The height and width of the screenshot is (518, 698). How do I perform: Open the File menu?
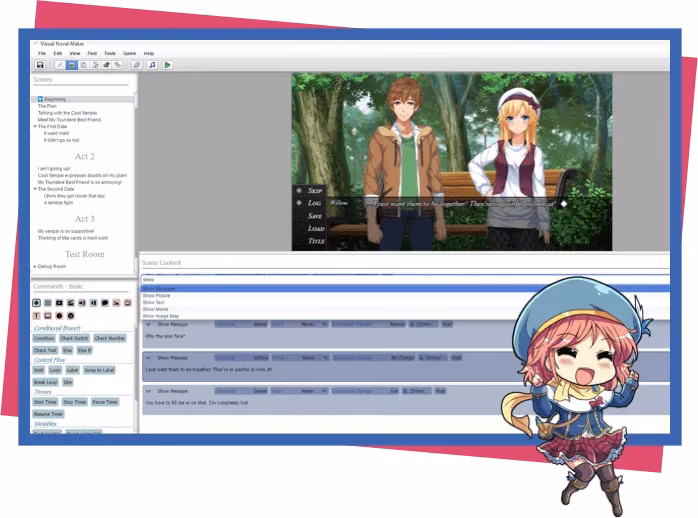[x=42, y=53]
